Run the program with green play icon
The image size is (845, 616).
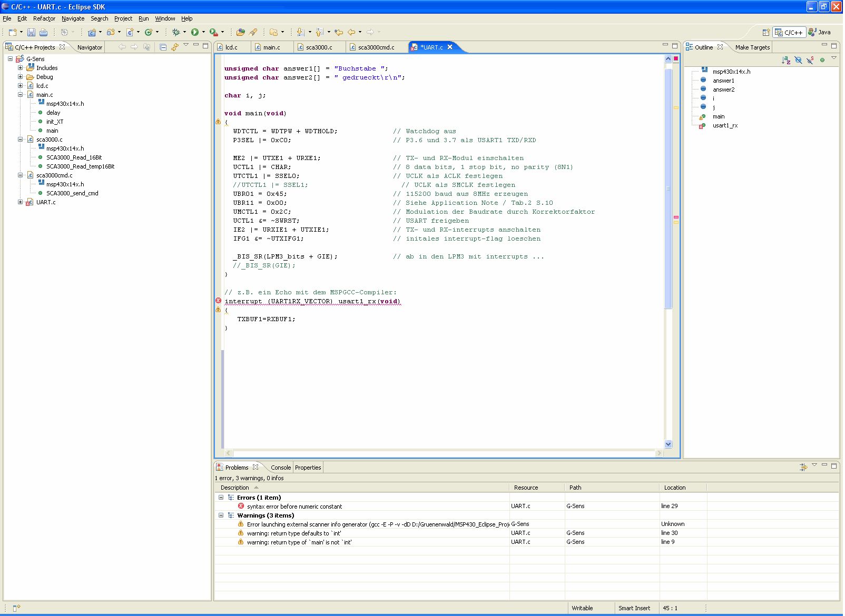[x=195, y=32]
